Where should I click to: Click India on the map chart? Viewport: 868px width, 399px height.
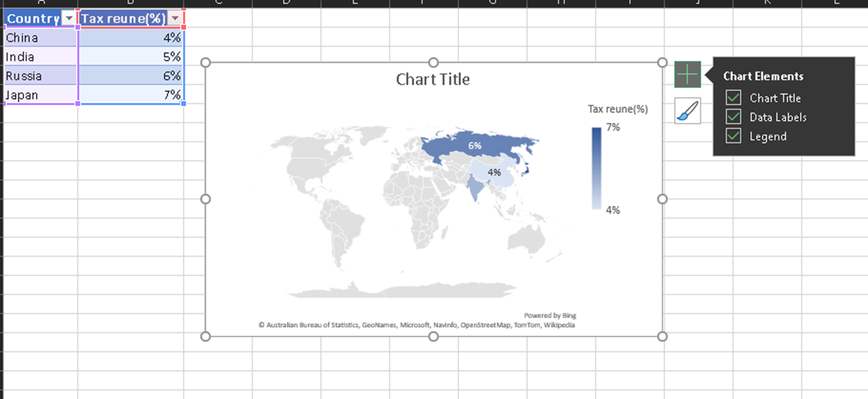click(x=477, y=188)
